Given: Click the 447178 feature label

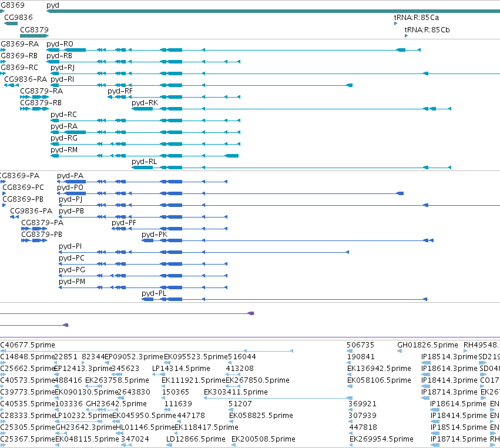Looking at the screenshot, I should tap(191, 416).
